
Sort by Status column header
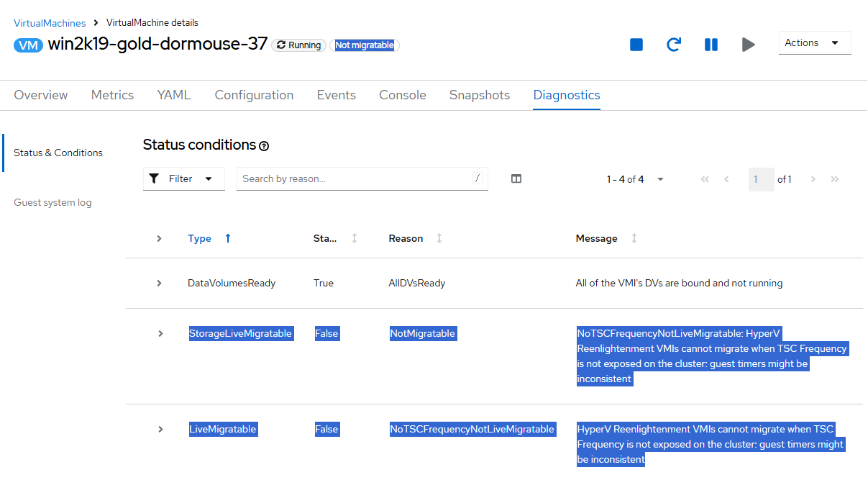pyautogui.click(x=335, y=238)
